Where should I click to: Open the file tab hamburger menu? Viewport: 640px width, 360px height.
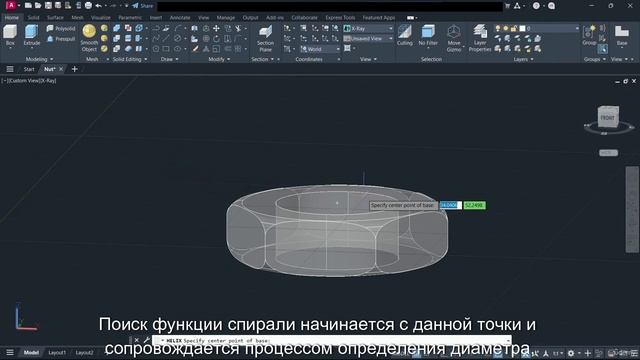click(x=10, y=69)
